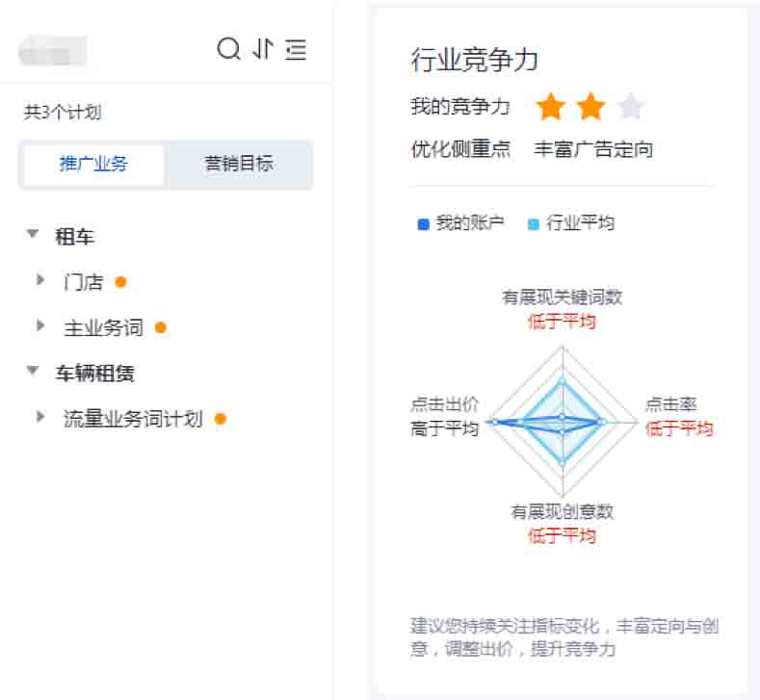Collapse the 租车 group
This screenshot has width=760, height=700.
tap(34, 235)
